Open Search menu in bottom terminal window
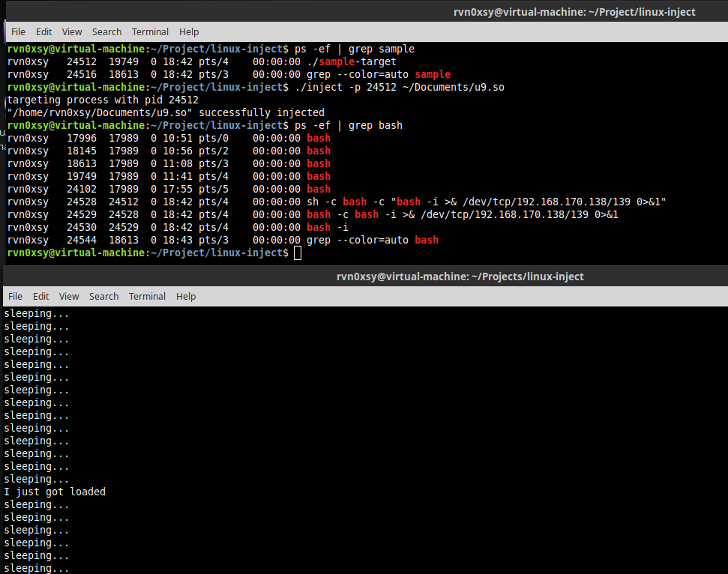Screen dimensions: 728x574 (x=103, y=297)
